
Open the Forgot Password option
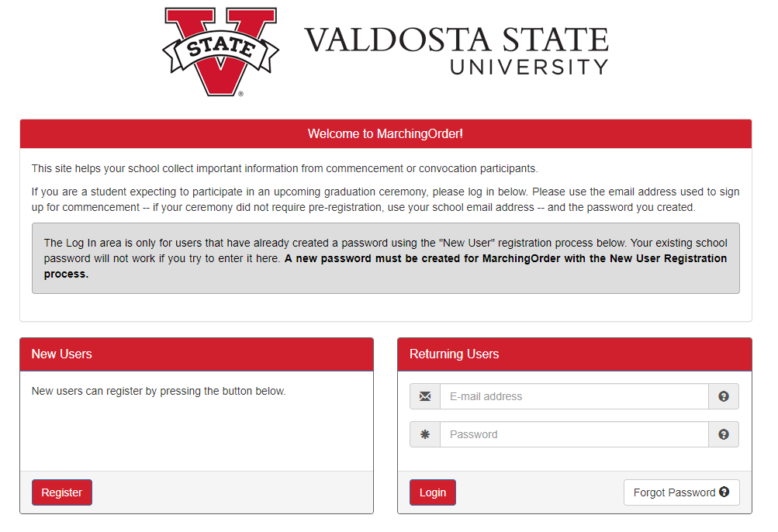pos(680,492)
